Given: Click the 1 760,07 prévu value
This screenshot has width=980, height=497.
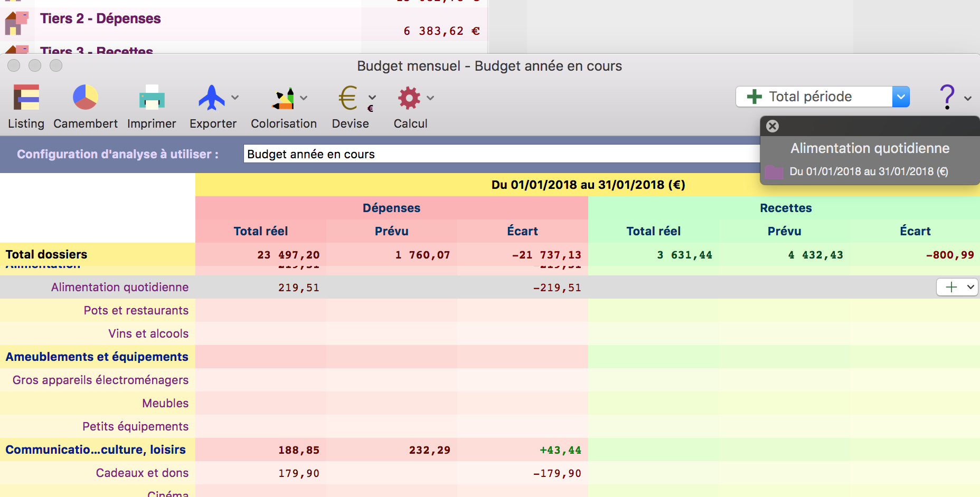Looking at the screenshot, I should click(x=422, y=255).
